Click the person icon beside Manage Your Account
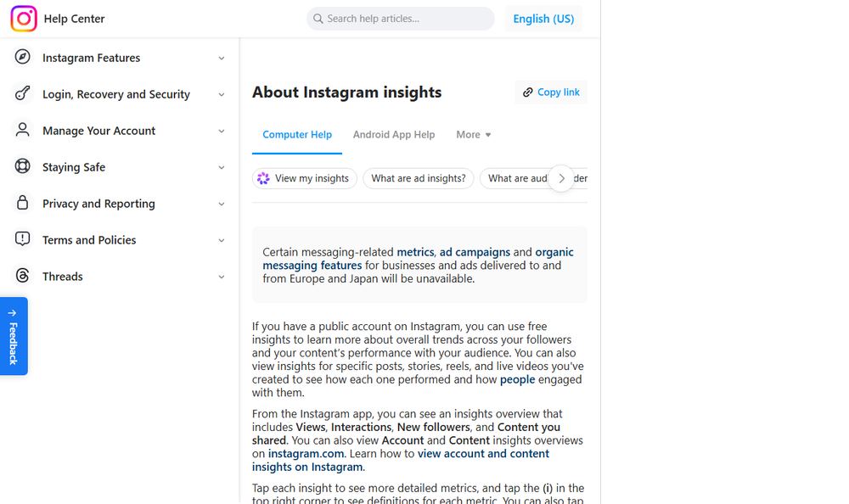This screenshot has height=504, width=849. click(x=22, y=130)
